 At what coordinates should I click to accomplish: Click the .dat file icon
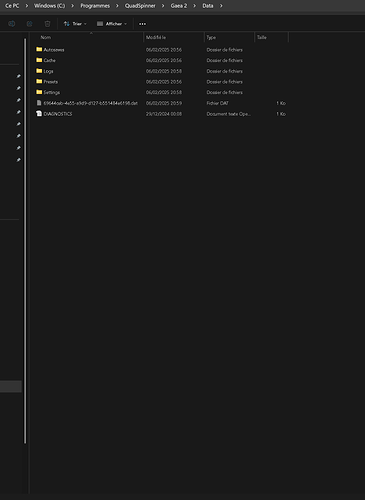pos(39,103)
